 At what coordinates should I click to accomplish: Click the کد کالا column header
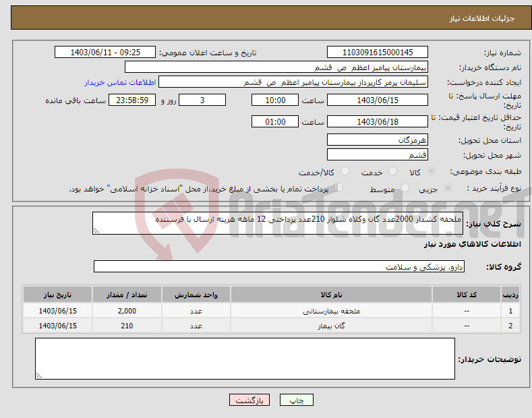click(467, 295)
